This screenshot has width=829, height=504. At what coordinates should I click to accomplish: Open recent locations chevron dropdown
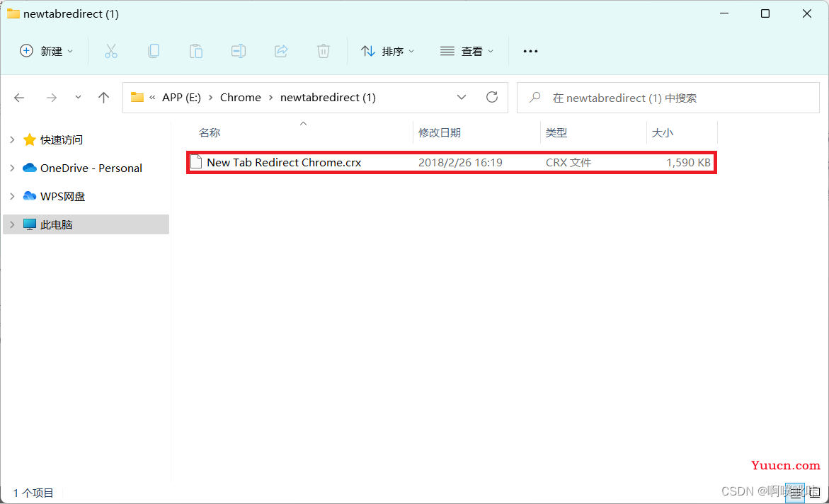click(x=79, y=97)
